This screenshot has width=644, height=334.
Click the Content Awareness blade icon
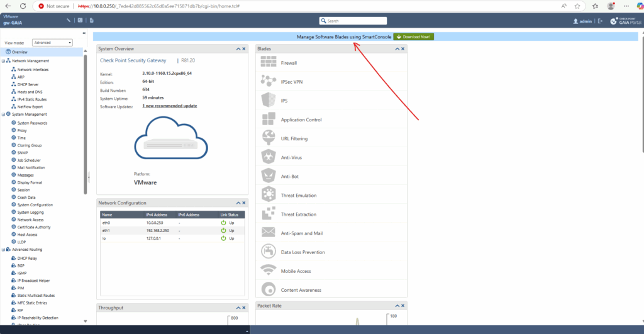pos(268,289)
